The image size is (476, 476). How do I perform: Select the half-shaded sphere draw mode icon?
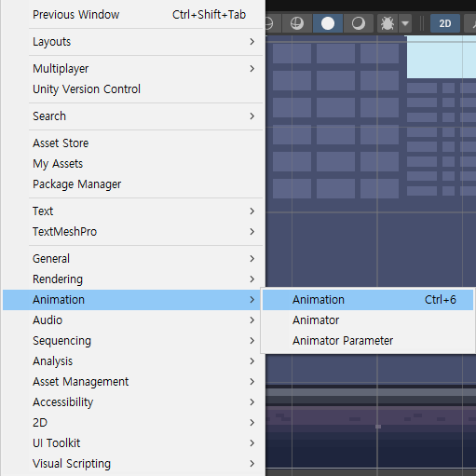pos(359,23)
